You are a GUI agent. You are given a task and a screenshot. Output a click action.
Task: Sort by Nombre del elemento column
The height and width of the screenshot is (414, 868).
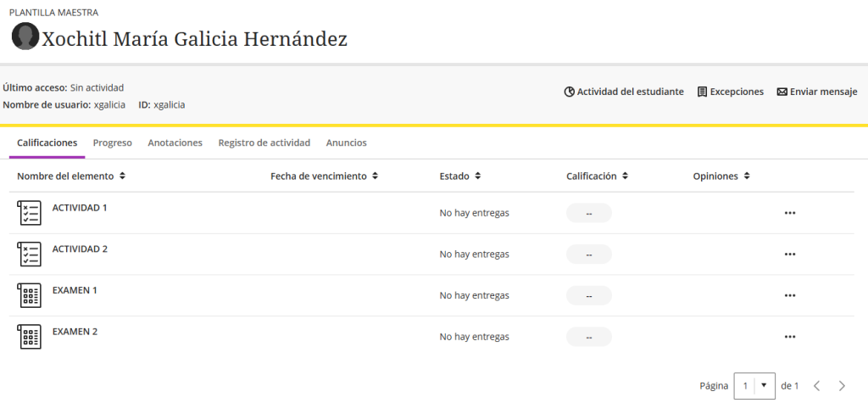pos(71,176)
